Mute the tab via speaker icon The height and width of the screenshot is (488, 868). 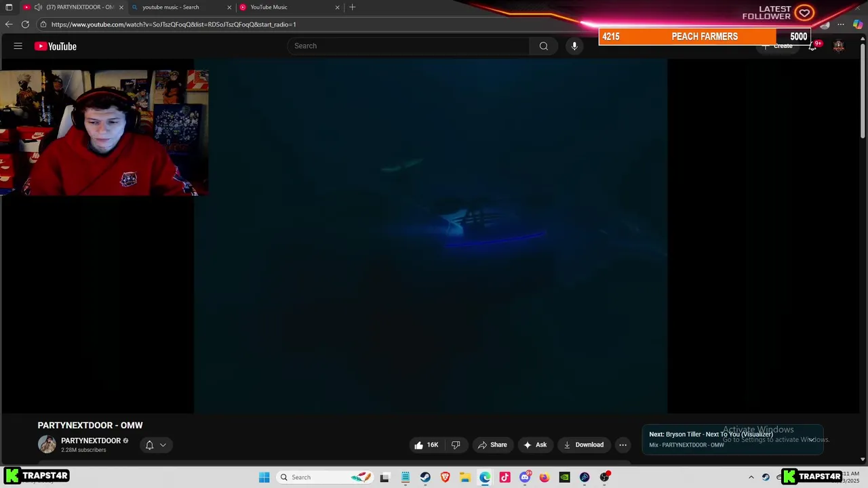38,7
